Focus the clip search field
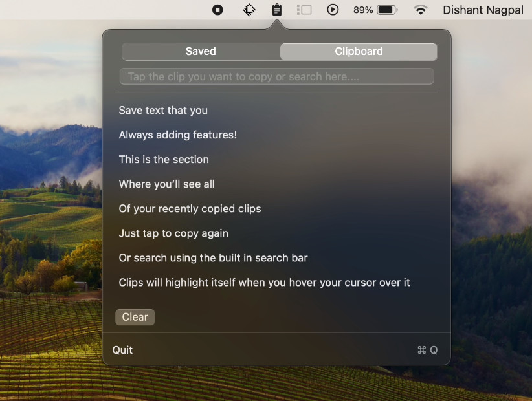This screenshot has width=532, height=401. point(276,76)
